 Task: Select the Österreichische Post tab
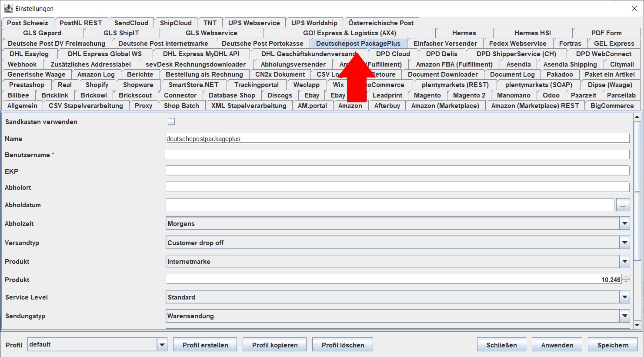pos(381,23)
